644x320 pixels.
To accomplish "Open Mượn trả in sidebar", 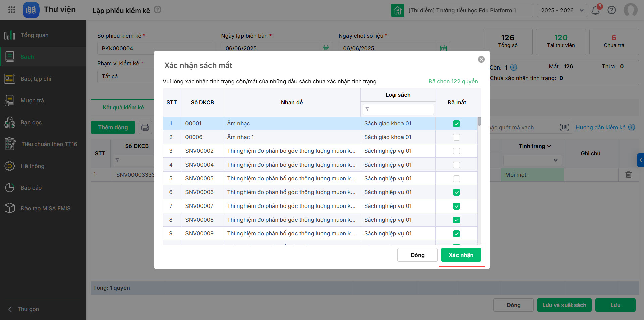I will click(x=43, y=100).
